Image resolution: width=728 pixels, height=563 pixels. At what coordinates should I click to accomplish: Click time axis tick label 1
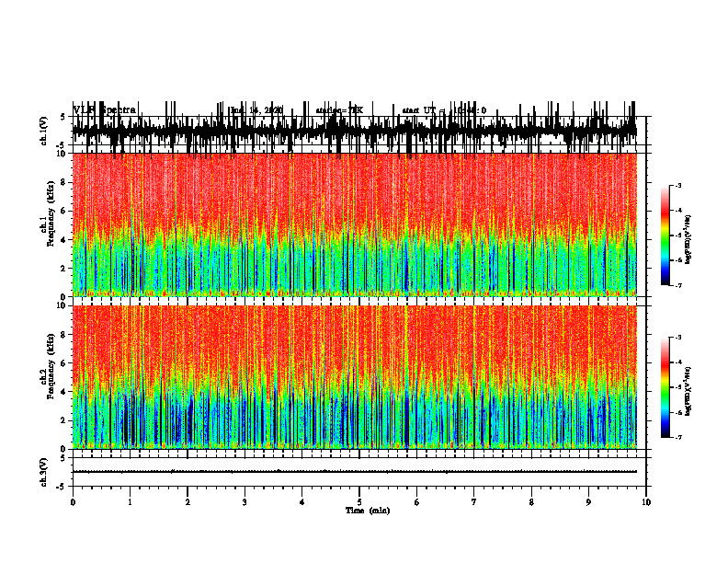(x=130, y=502)
